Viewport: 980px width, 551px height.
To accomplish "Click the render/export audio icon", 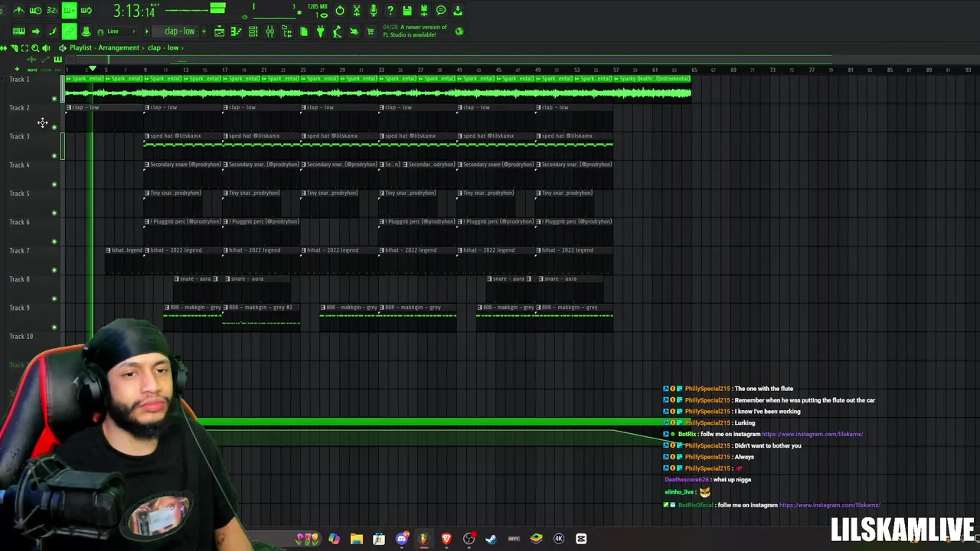I will tap(423, 11).
